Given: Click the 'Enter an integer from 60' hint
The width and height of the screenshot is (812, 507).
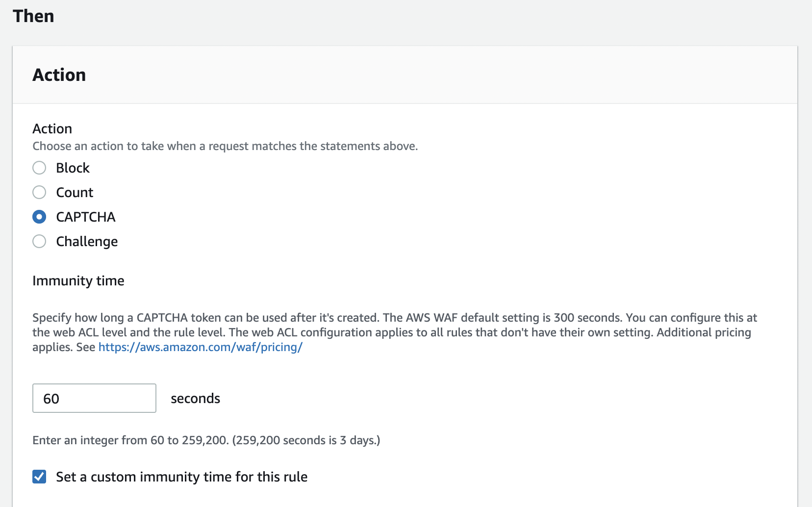Looking at the screenshot, I should (206, 440).
